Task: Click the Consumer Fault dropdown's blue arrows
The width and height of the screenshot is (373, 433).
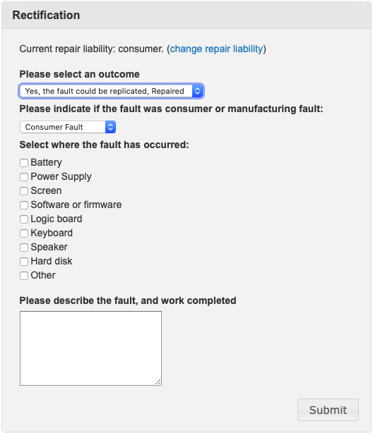Action: click(x=110, y=127)
